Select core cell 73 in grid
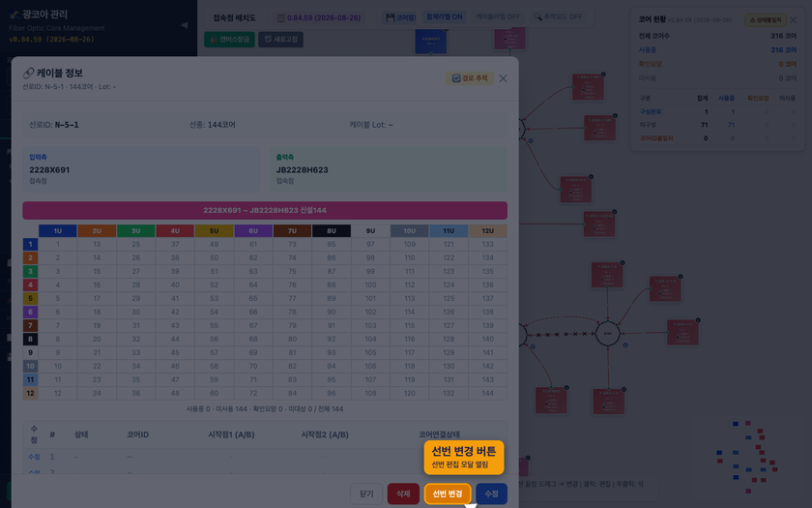Viewport: 812px width, 508px height. 292,244
